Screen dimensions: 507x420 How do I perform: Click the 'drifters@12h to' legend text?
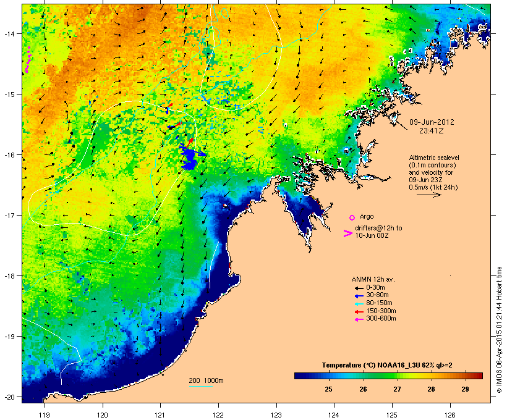(378, 228)
